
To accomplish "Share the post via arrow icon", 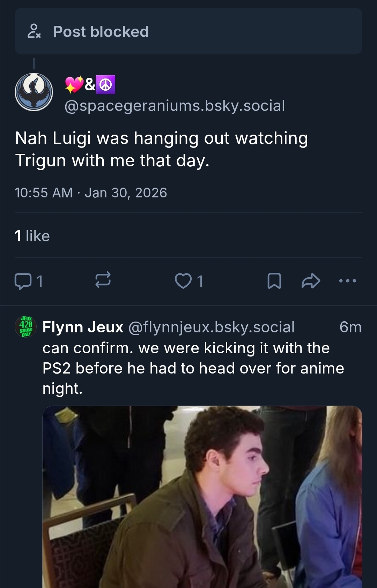I will (x=310, y=281).
